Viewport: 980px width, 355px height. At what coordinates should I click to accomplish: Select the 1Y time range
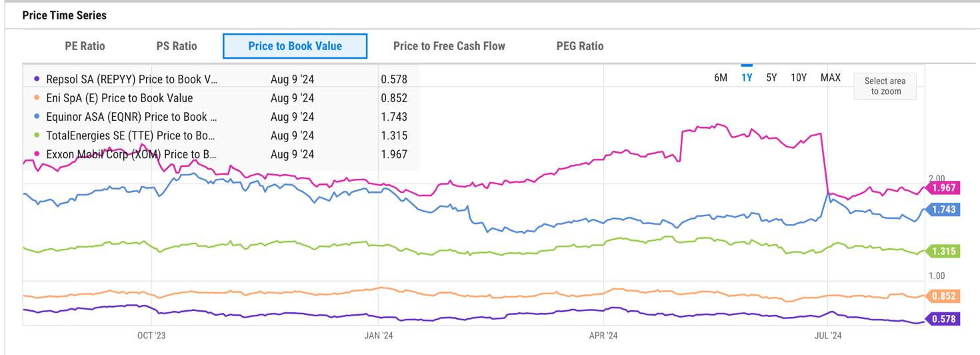[x=747, y=77]
